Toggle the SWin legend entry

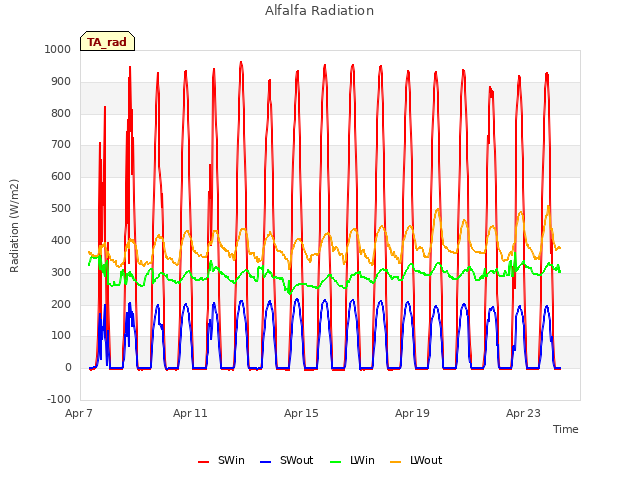click(222, 460)
